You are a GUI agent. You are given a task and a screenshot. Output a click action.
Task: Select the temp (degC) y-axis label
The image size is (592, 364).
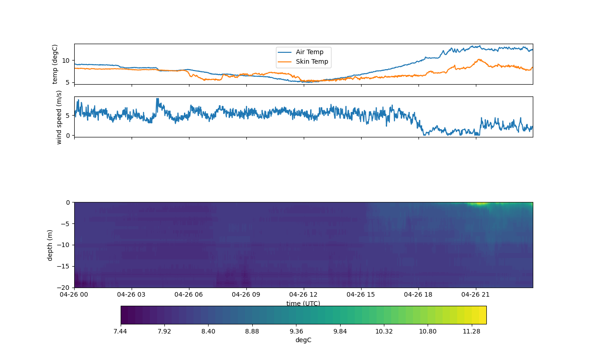coord(55,64)
